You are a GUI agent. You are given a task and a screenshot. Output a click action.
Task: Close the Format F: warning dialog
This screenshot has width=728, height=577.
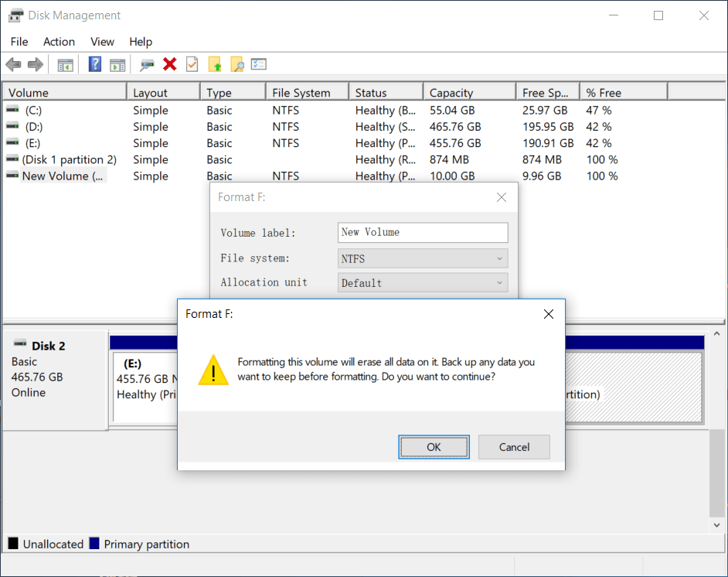click(x=548, y=314)
